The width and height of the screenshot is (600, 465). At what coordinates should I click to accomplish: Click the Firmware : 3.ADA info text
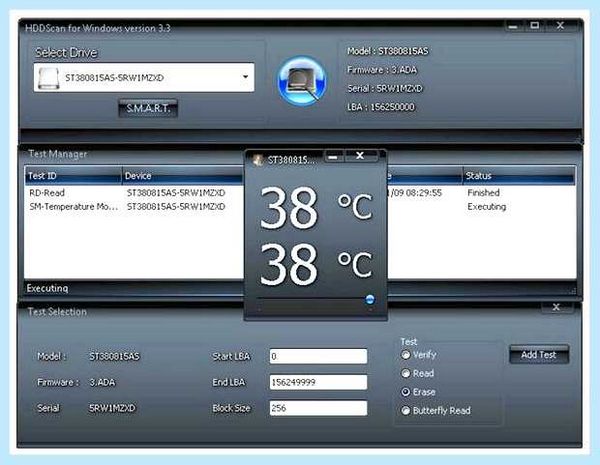[382, 70]
